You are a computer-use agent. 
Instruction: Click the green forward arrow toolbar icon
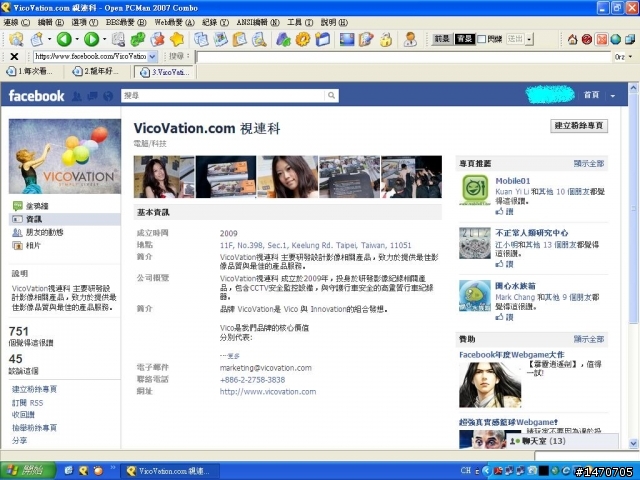click(91, 39)
